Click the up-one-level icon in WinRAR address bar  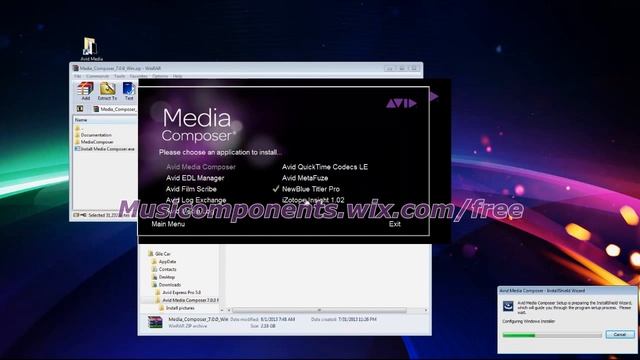80,109
